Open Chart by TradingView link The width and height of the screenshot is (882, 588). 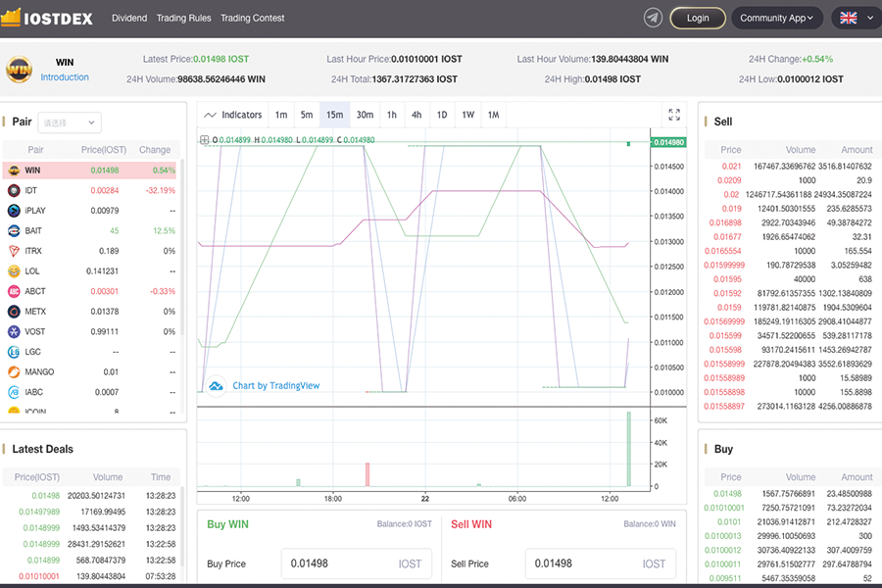click(x=276, y=386)
